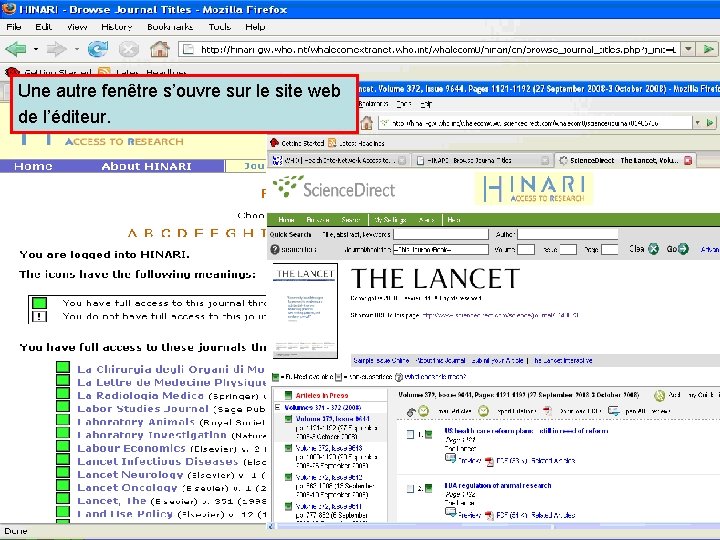Viewport: 720px width, 540px height.
Task: Select ScienceDirect Browse navigation item
Action: [318, 220]
